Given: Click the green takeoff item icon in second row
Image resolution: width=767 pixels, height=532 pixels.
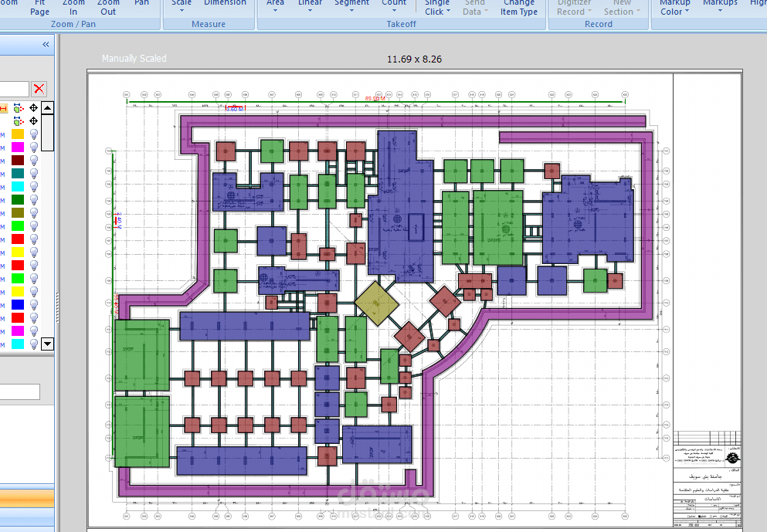Looking at the screenshot, I should pos(18,120).
